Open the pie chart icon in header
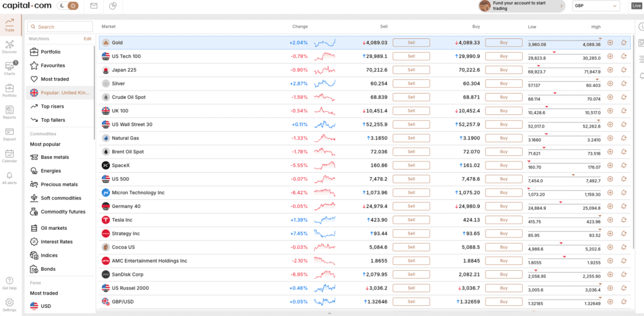This screenshot has height=316, width=644. [x=113, y=6]
